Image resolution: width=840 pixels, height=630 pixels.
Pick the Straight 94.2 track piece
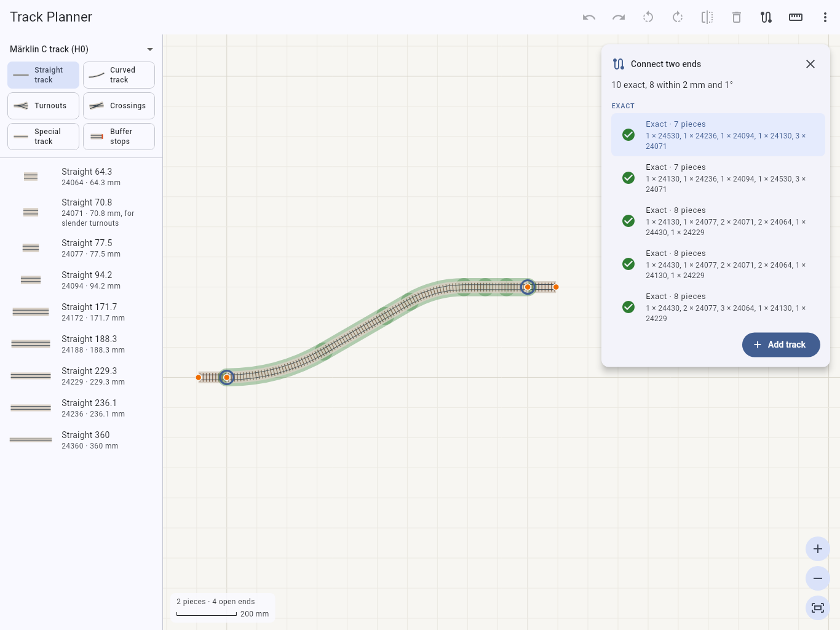[x=81, y=280]
